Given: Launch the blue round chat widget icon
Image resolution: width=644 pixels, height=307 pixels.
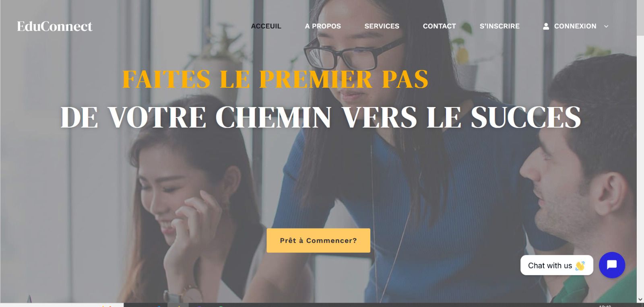Looking at the screenshot, I should 612,265.
